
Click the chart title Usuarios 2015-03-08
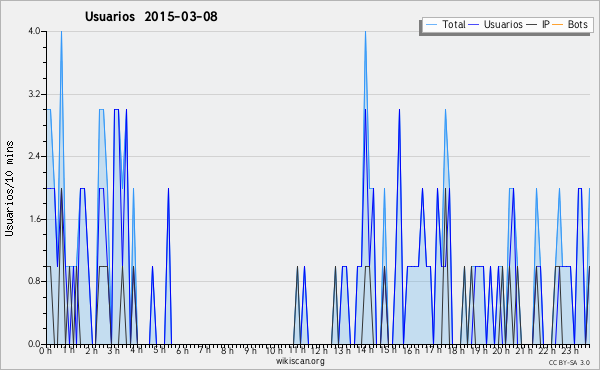[x=151, y=16]
